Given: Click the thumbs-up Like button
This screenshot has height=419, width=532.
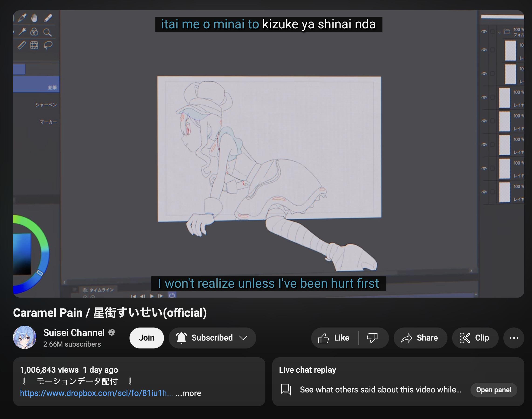Looking at the screenshot, I should tap(334, 338).
